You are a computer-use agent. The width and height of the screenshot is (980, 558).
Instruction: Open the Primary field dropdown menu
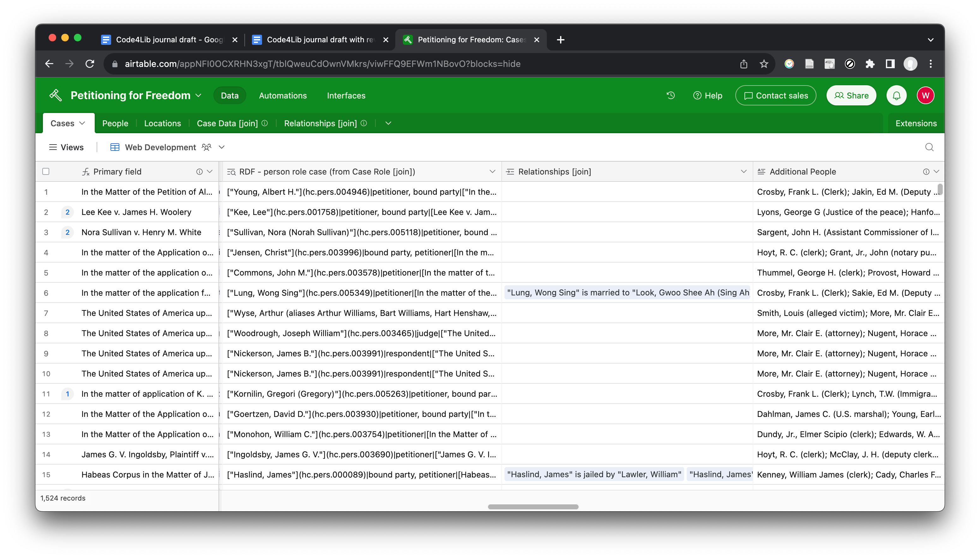pos(210,171)
